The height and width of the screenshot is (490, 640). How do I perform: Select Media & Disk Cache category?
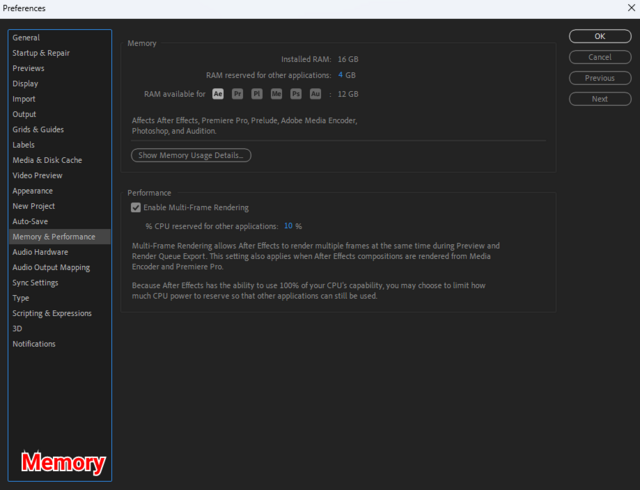[47, 160]
